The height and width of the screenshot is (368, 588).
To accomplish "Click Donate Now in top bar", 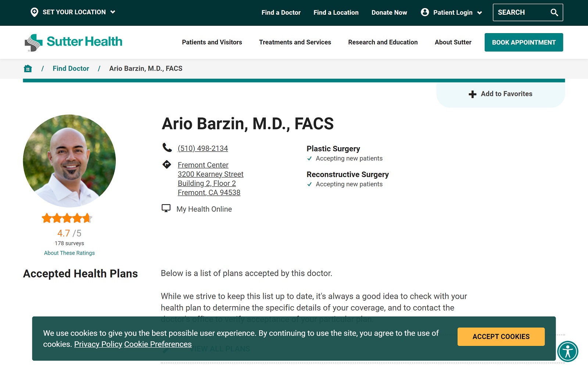I will point(389,13).
